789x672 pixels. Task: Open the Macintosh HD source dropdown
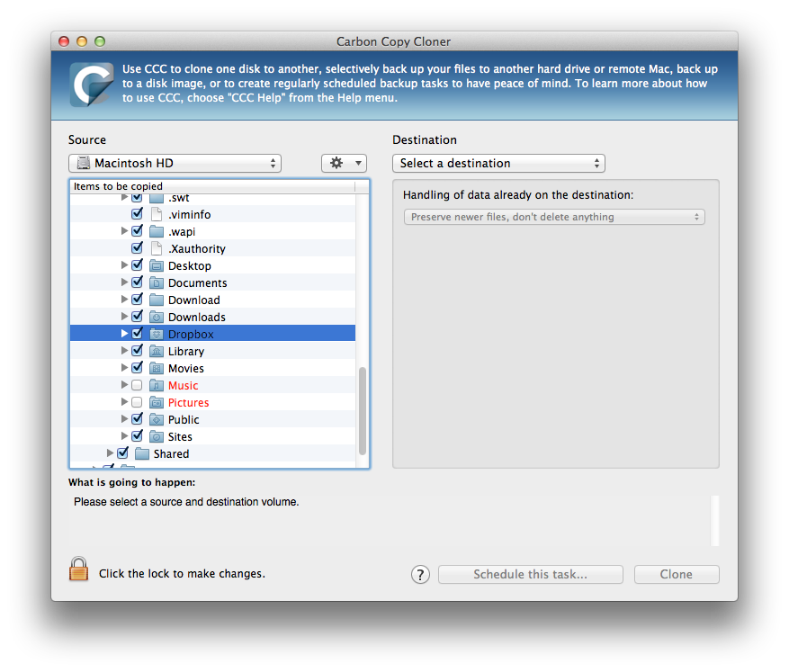(175, 163)
